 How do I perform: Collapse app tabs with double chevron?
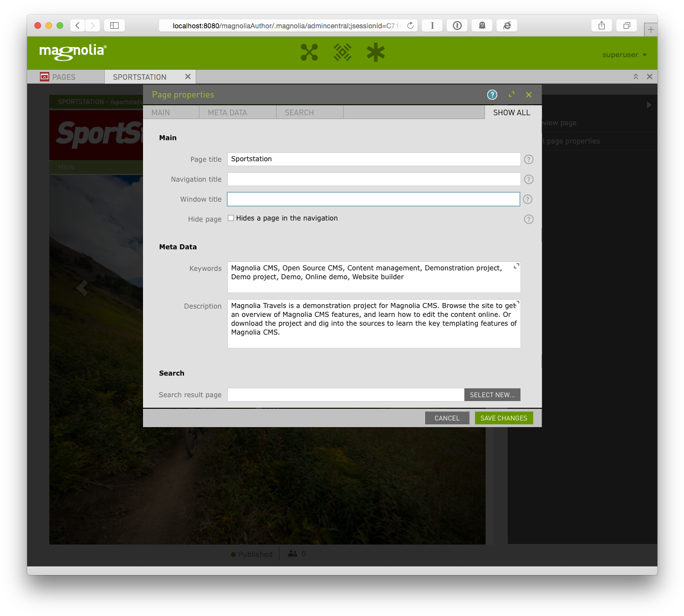[x=636, y=77]
